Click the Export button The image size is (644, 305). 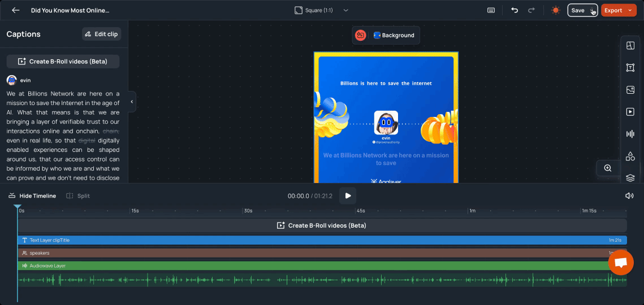click(613, 10)
